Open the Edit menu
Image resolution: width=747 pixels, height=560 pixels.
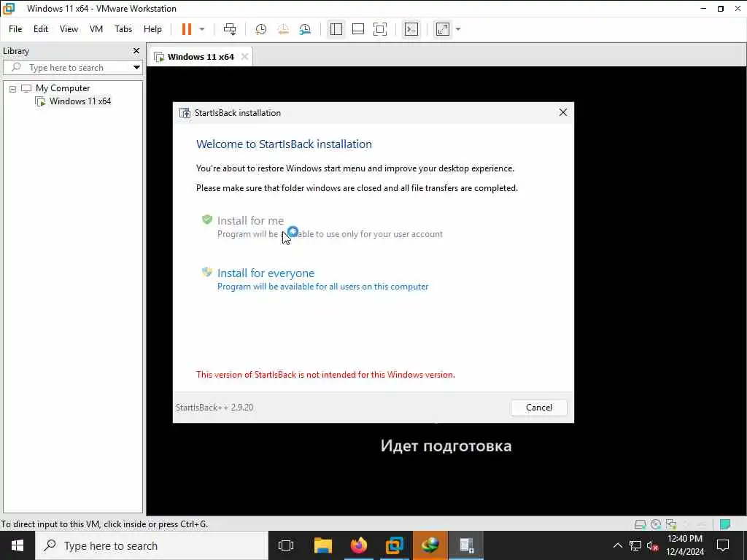pos(41,29)
